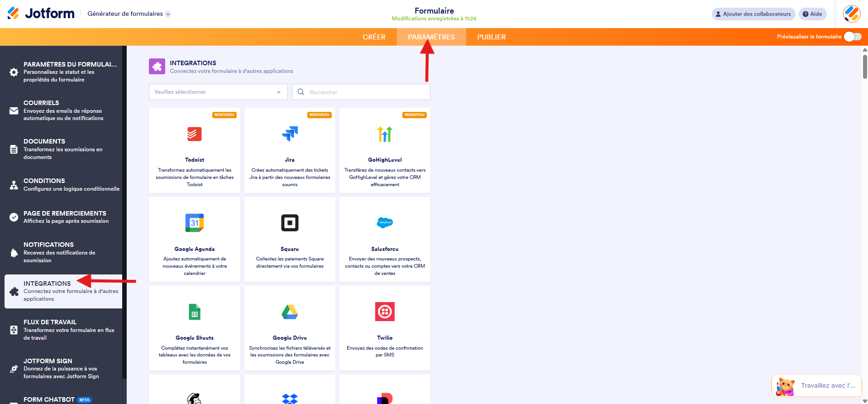Click the Aide help button

click(x=812, y=14)
